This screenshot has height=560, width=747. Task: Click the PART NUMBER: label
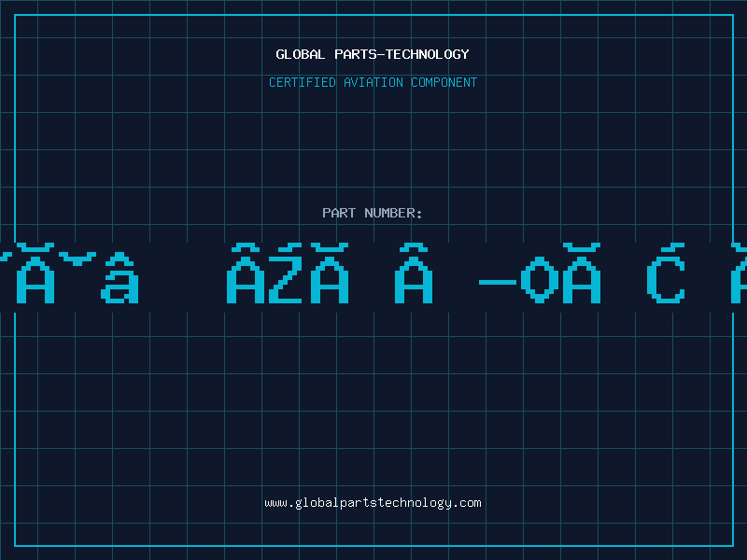(x=373, y=213)
